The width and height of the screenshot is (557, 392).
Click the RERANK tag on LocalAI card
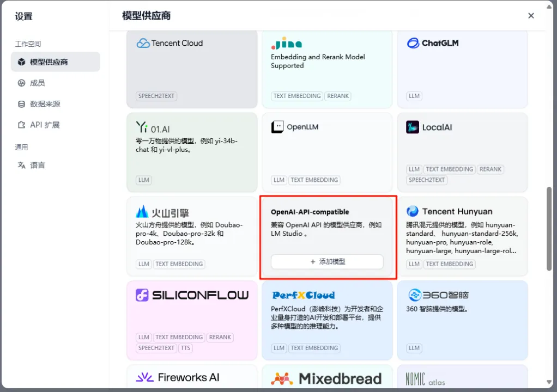[490, 169]
